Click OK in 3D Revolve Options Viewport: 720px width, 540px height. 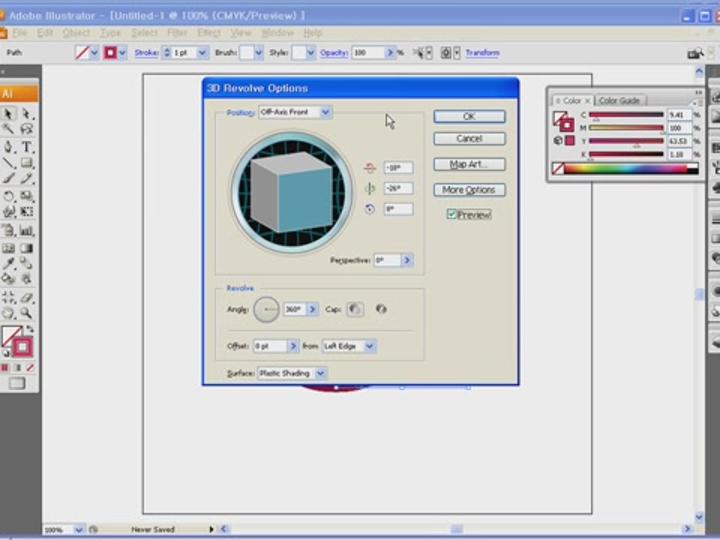pyautogui.click(x=469, y=116)
